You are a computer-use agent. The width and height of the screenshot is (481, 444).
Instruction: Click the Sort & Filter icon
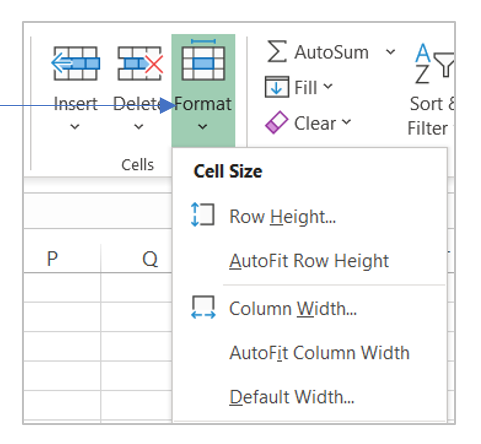coord(434,63)
